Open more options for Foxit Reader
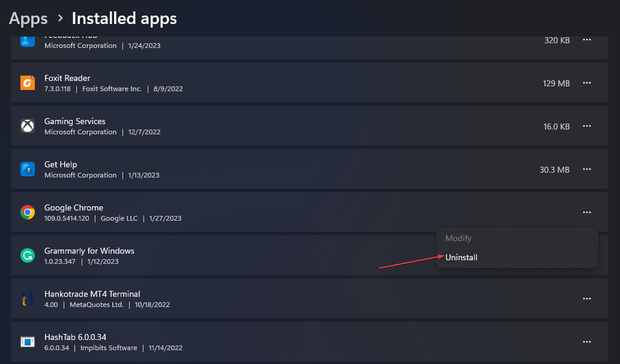This screenshot has width=620, height=364. point(587,83)
